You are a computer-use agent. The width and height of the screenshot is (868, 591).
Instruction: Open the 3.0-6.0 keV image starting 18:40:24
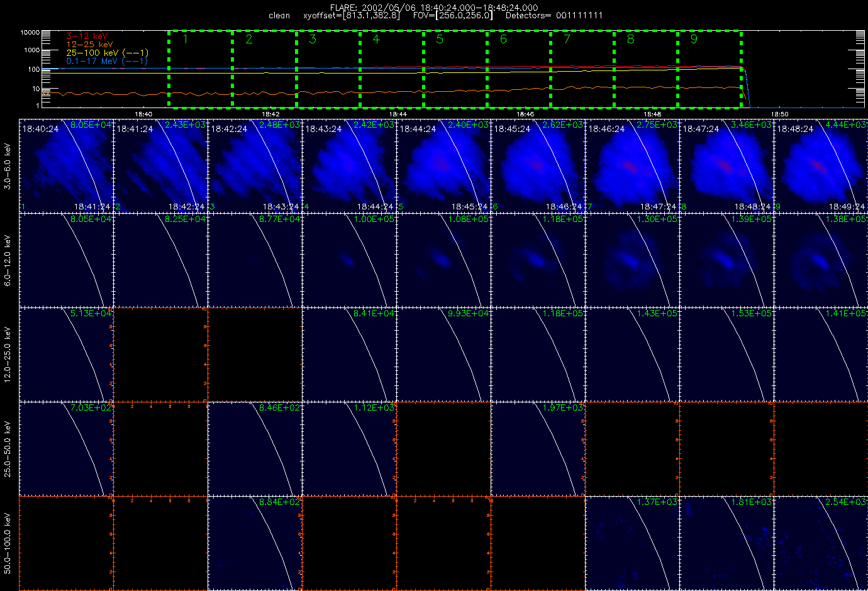[x=66, y=165]
